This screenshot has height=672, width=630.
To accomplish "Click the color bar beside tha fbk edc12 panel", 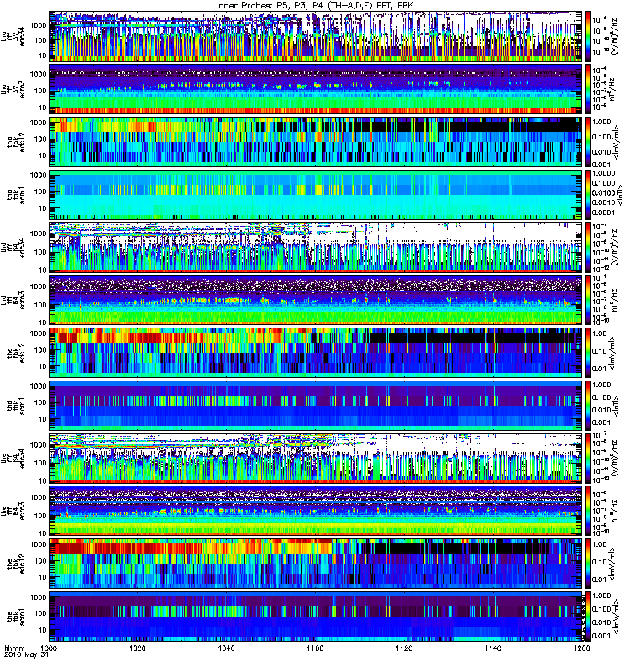I will (588, 142).
